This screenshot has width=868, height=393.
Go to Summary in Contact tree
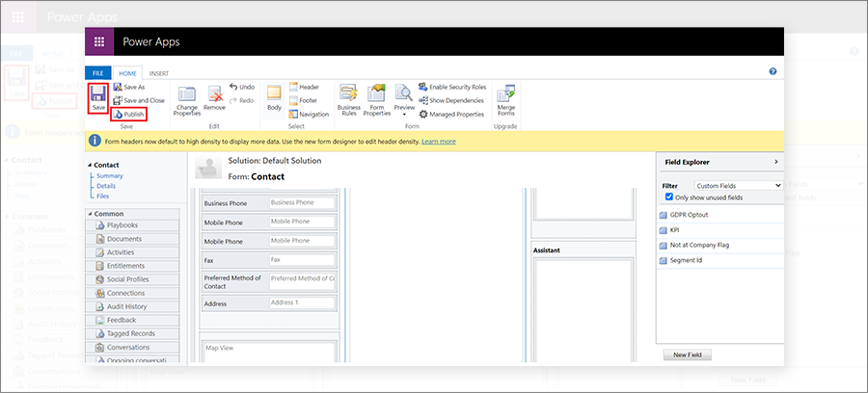pos(110,175)
